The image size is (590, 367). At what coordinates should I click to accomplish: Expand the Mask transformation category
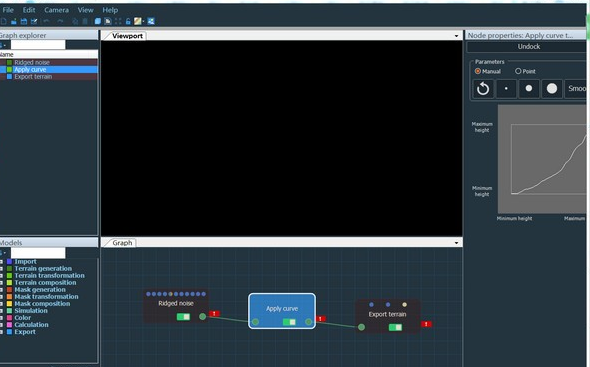point(2,297)
